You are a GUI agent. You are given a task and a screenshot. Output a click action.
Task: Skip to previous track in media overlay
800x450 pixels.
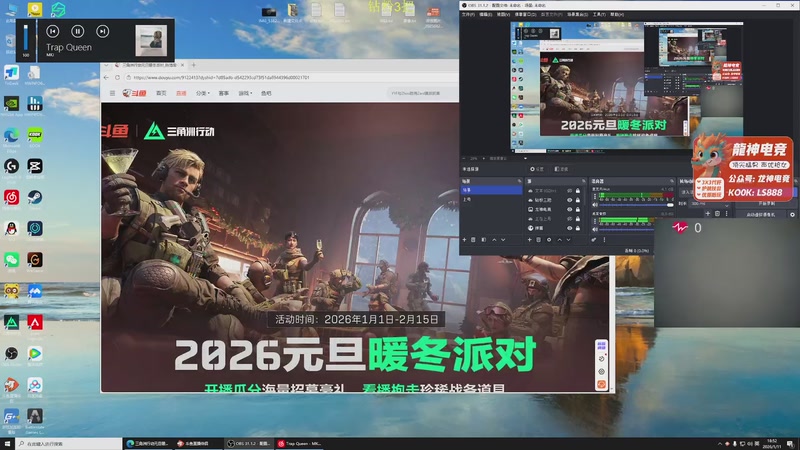tap(53, 31)
